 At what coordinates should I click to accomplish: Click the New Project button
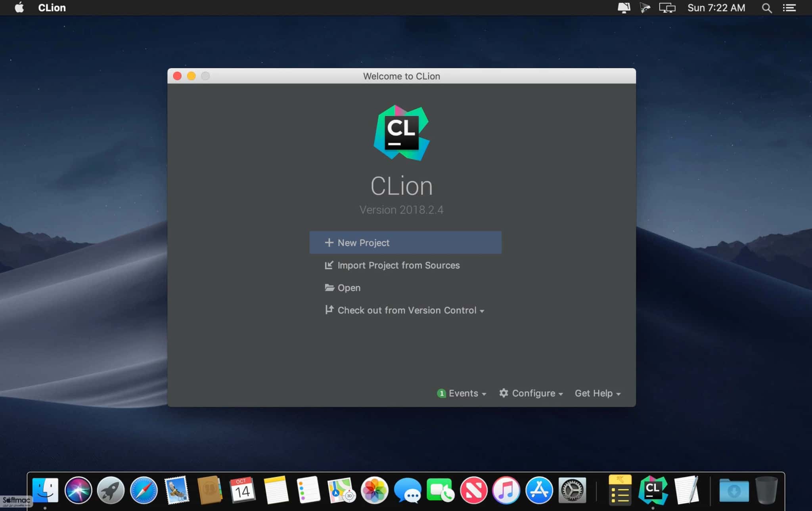[x=405, y=242]
